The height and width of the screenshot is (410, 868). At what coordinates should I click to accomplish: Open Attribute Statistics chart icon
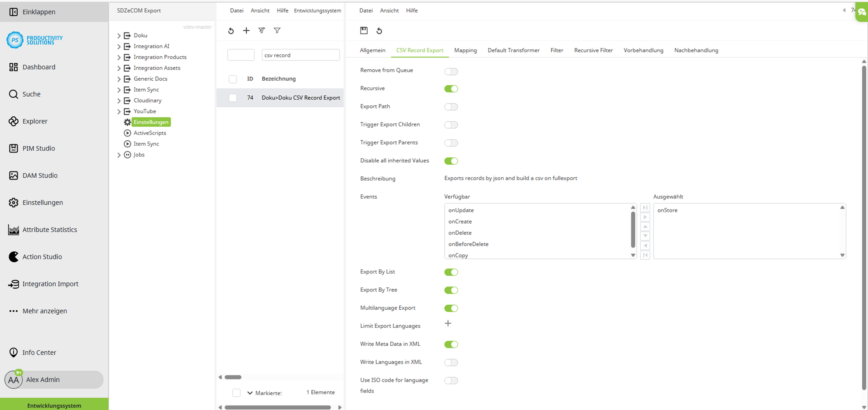click(14, 230)
